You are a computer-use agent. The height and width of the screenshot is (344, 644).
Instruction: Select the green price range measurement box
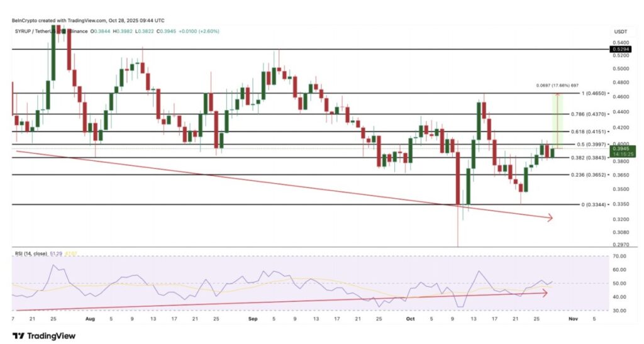556,121
